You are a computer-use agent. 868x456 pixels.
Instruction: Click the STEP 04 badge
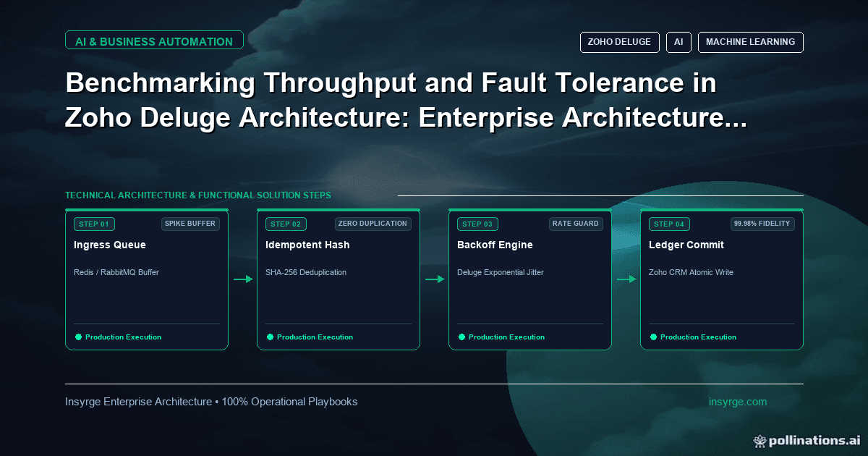point(669,224)
